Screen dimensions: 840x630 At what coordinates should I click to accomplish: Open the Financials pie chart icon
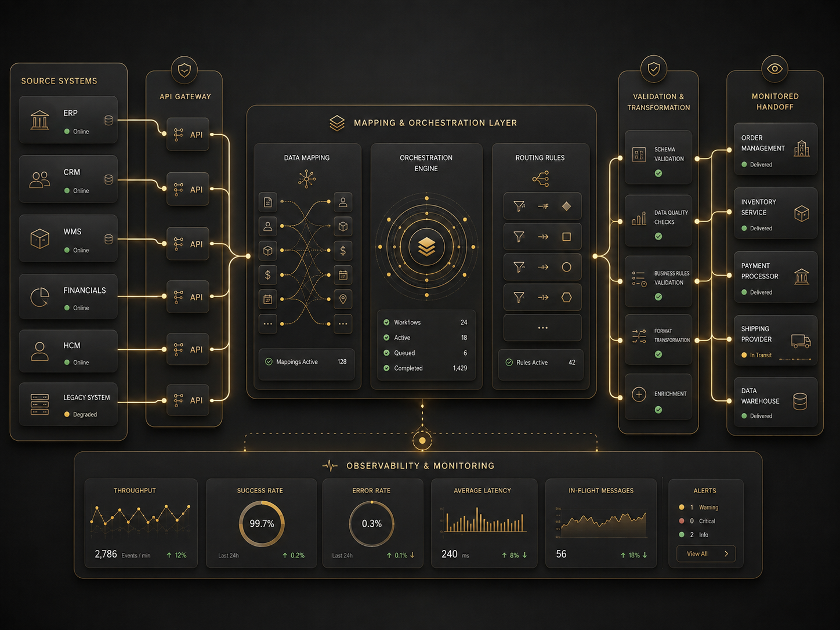pyautogui.click(x=39, y=297)
